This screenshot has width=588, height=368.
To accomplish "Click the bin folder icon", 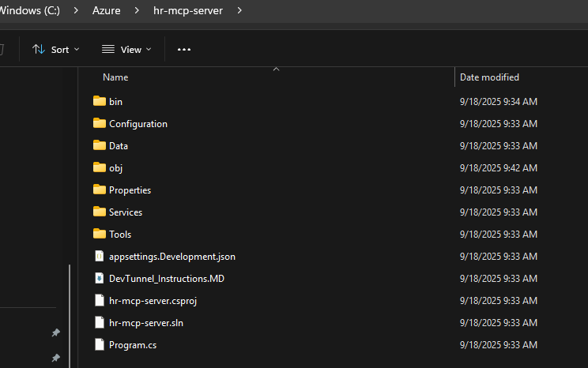I will tap(99, 101).
